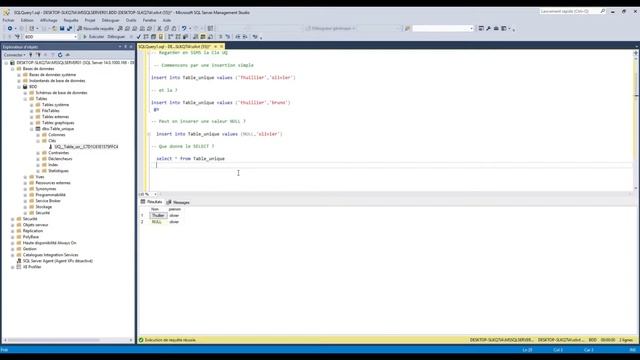This screenshot has width=640, height=360.
Task: Click the refresh icon in Object Explorer
Action: click(x=60, y=55)
